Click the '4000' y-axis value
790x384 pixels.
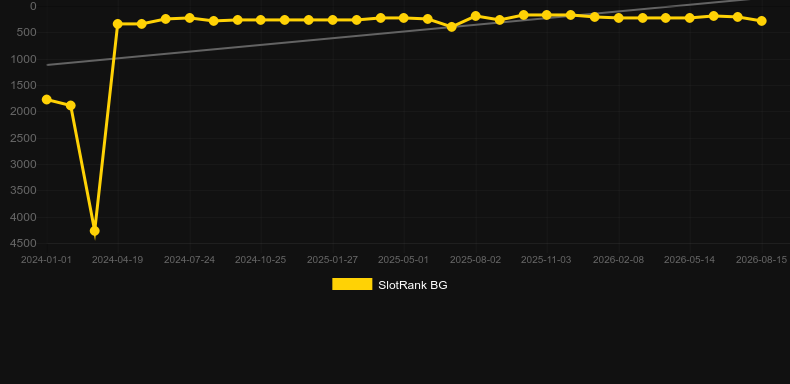point(24,217)
